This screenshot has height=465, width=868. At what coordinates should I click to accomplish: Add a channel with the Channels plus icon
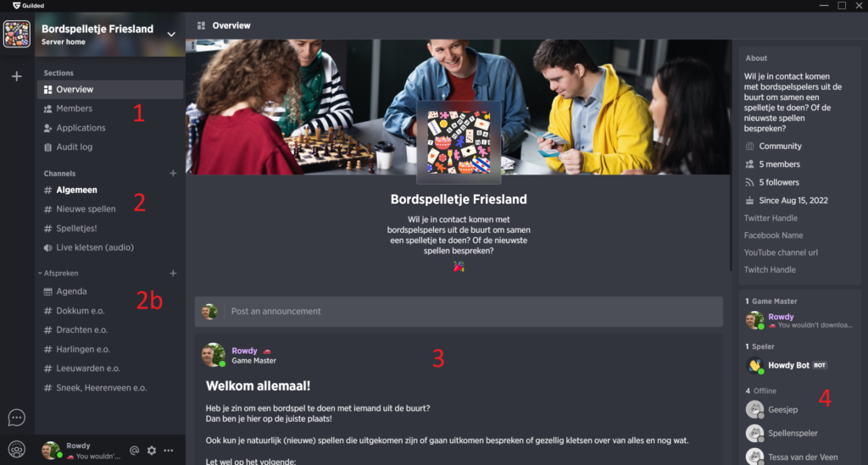[x=173, y=174]
